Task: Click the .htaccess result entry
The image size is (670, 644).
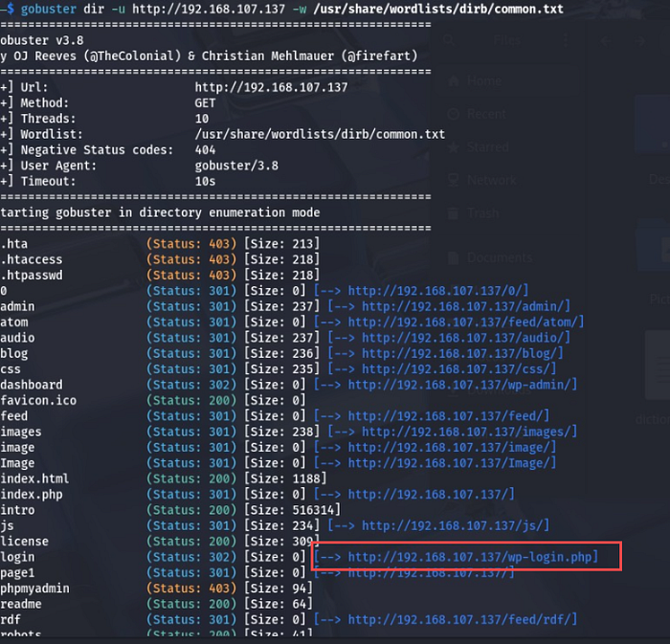Action: coord(32,259)
